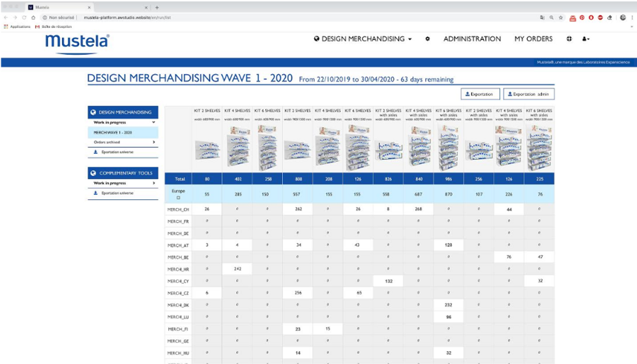Expand Work in progress under Complementary Tools

point(123,183)
